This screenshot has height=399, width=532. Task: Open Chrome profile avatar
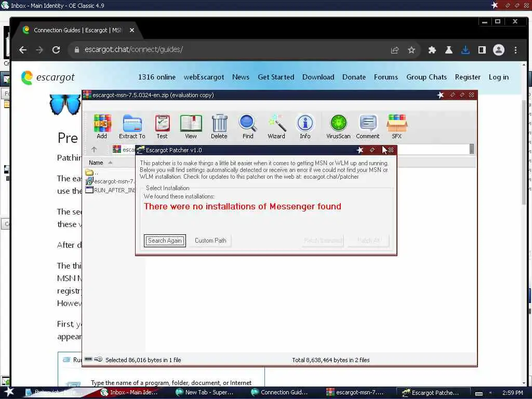point(498,50)
